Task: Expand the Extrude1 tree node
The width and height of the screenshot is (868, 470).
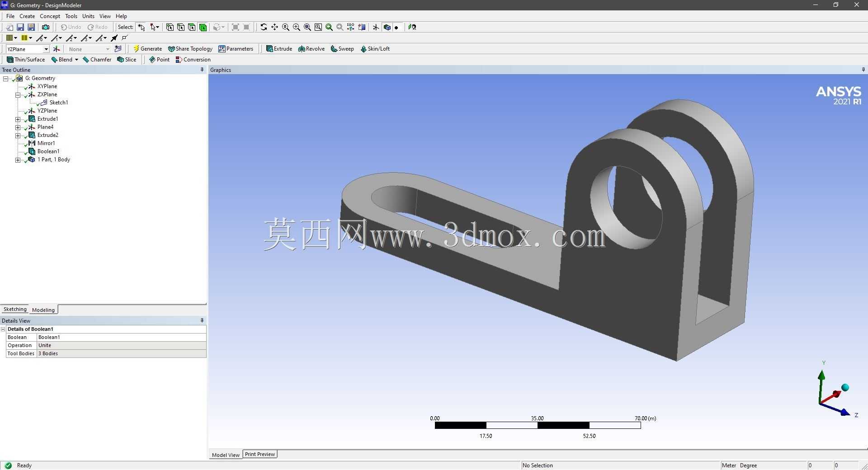Action: tap(18, 119)
